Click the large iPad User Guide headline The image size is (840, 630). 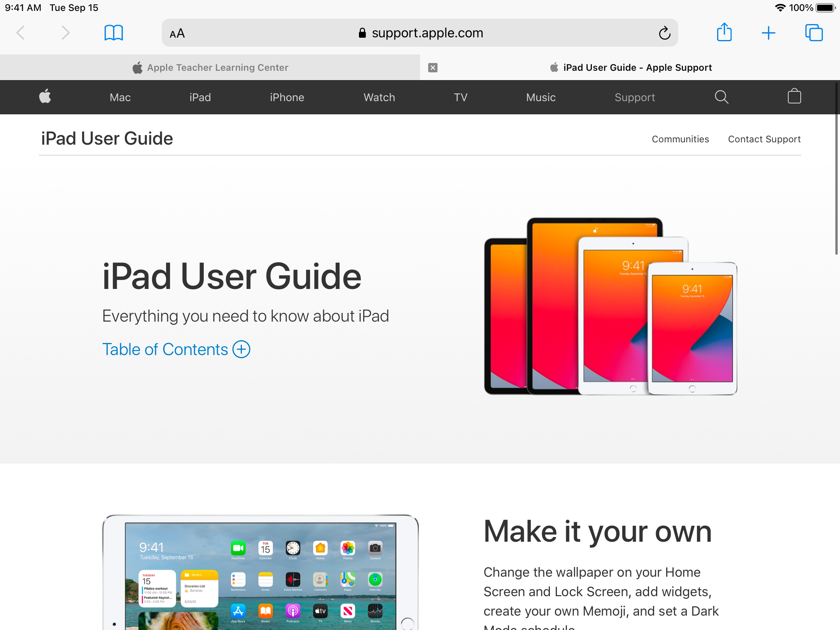click(x=232, y=276)
